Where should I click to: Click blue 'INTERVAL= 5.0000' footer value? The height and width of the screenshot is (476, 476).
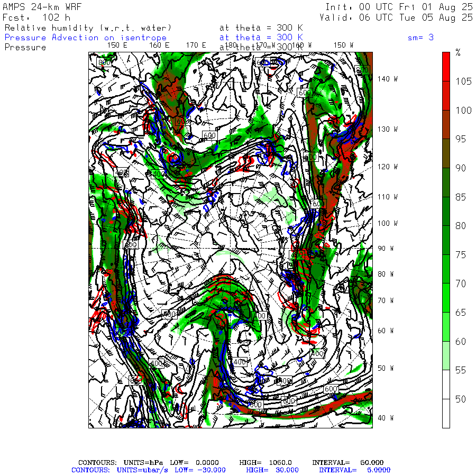[354, 470]
